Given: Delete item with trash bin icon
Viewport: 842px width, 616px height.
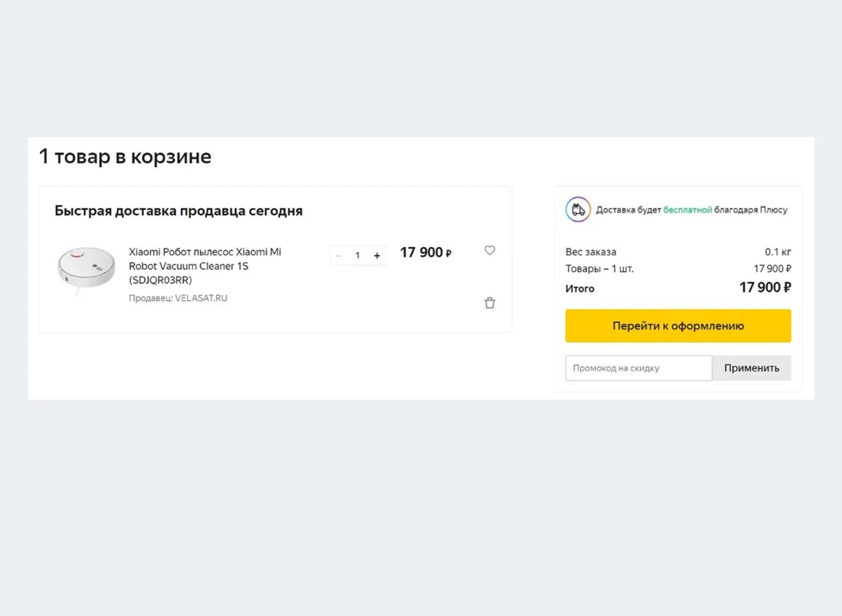Looking at the screenshot, I should click(x=490, y=303).
